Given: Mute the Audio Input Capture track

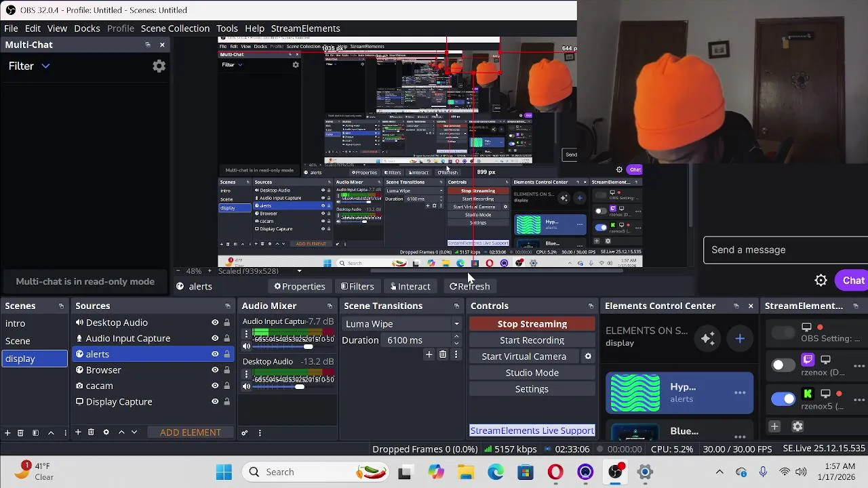Looking at the screenshot, I should (246, 346).
